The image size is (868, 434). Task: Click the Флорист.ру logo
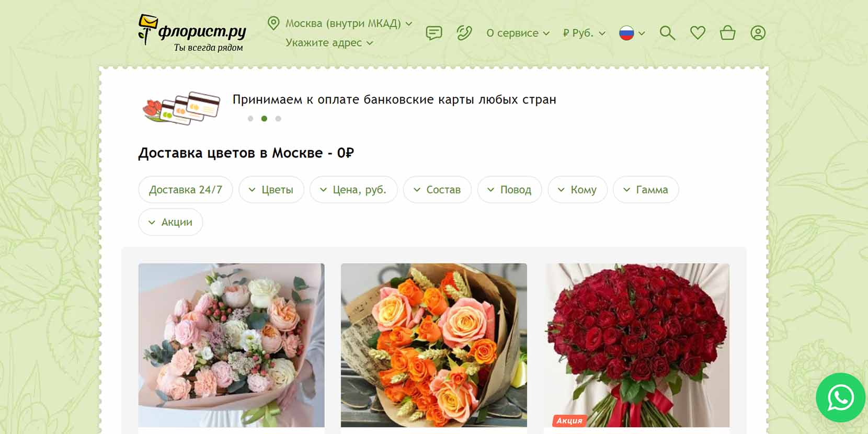[192, 33]
